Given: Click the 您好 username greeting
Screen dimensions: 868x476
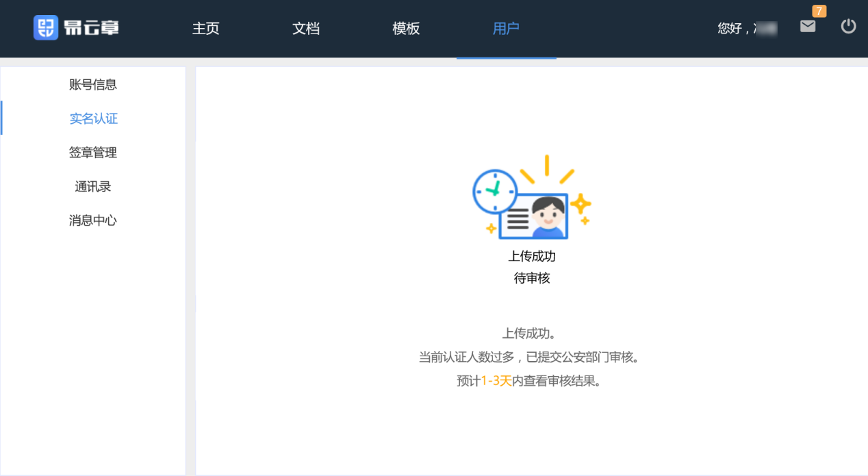Looking at the screenshot, I should (x=746, y=29).
